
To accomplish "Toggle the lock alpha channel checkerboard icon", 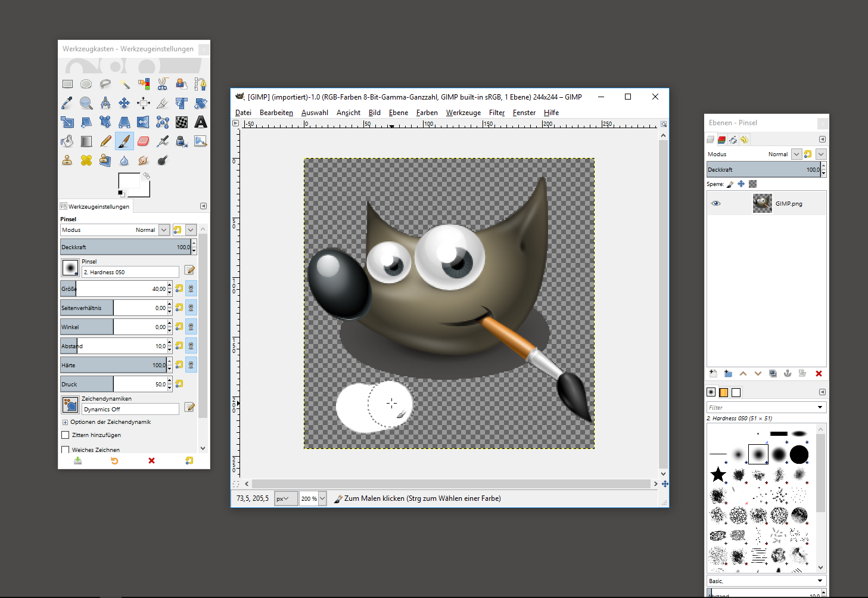I will tap(752, 184).
